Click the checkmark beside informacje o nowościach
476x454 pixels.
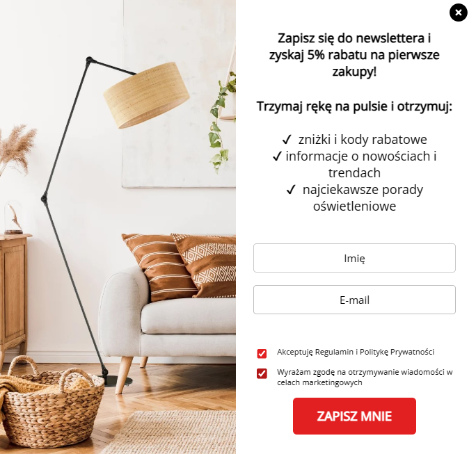coord(277,156)
